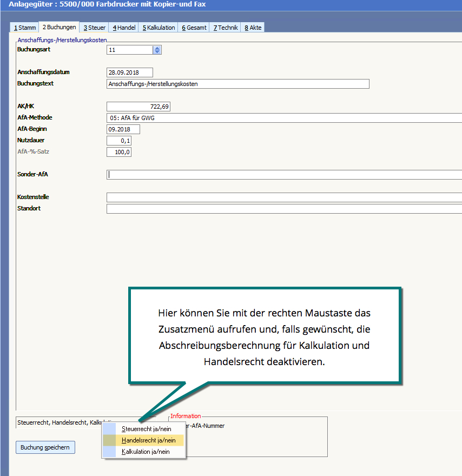Switch to the Handel tab
The height and width of the screenshot is (476, 462).
[124, 28]
